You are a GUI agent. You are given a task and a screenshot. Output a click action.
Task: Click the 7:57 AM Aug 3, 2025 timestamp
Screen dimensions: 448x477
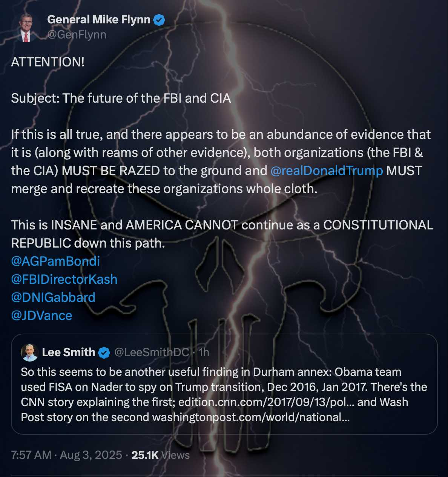66,455
